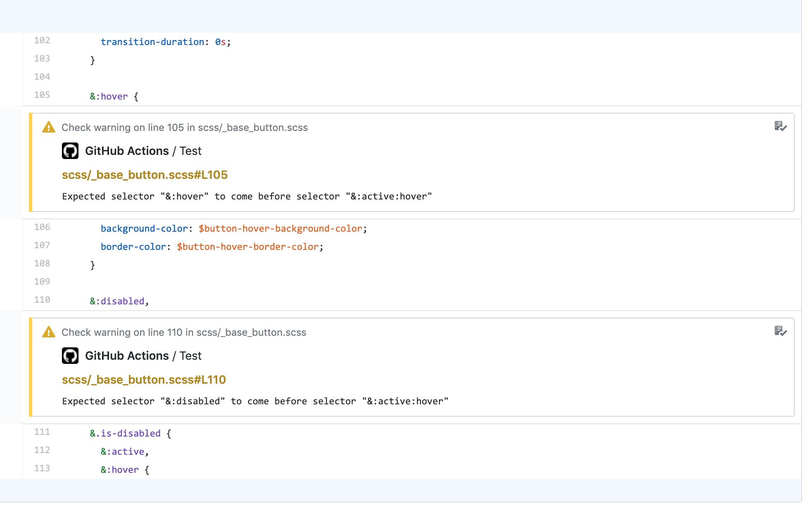Open scss/_base_button.scss#L110 link
This screenshot has height=508, width=812.
click(x=144, y=380)
